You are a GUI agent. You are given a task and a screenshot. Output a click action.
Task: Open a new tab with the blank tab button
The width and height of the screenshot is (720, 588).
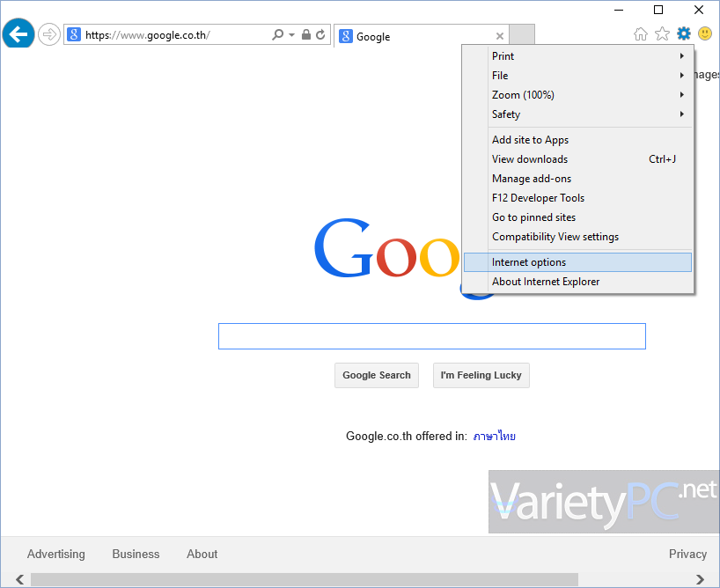point(522,34)
